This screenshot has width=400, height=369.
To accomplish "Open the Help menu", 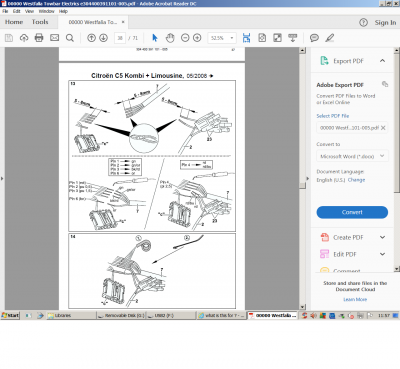I will click(63, 11).
